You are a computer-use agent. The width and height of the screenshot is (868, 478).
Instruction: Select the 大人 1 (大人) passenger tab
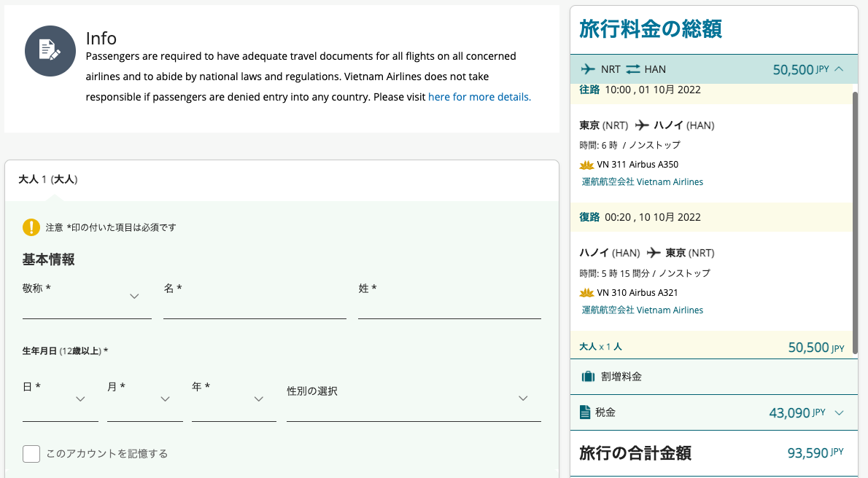(x=48, y=179)
